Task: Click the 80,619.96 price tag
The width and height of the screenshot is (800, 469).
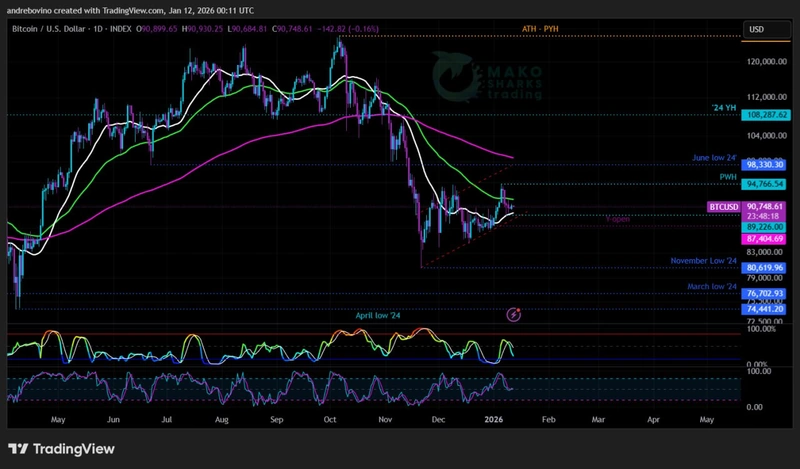Action: click(x=768, y=269)
